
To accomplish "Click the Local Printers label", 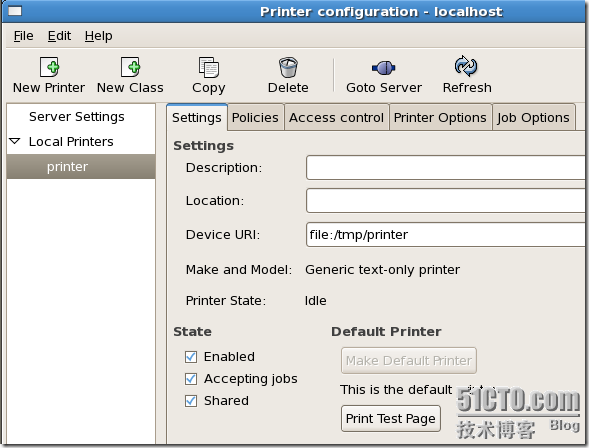I will pyautogui.click(x=71, y=142).
